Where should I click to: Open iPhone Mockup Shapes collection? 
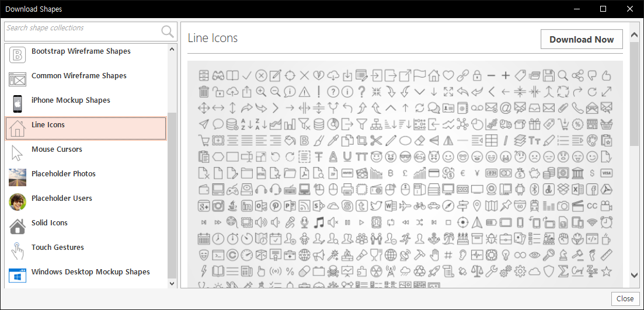pyautogui.click(x=86, y=104)
